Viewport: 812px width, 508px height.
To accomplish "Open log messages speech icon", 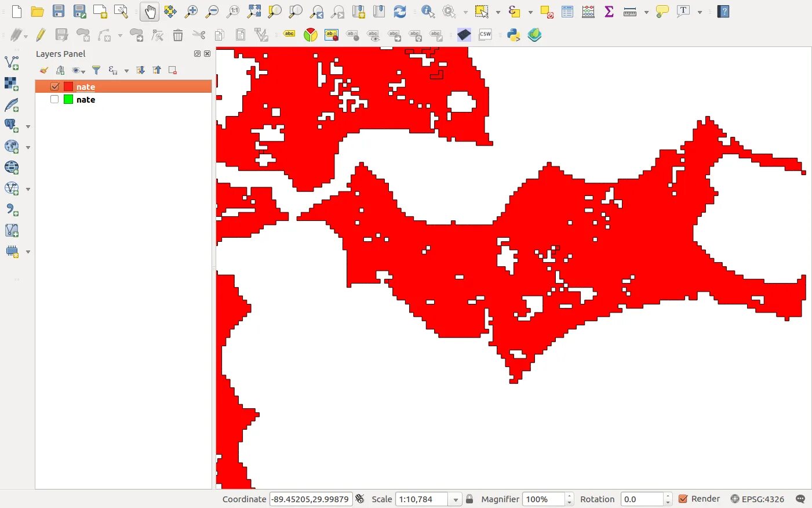I will point(800,499).
